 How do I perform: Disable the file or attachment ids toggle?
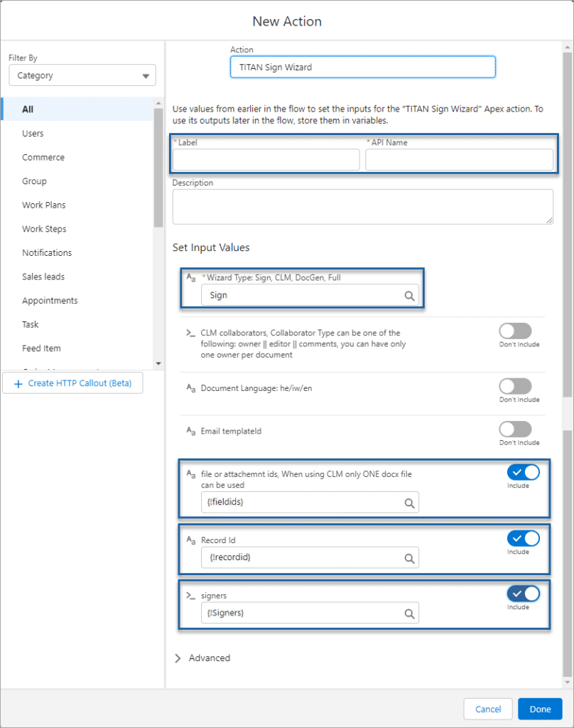click(x=523, y=472)
